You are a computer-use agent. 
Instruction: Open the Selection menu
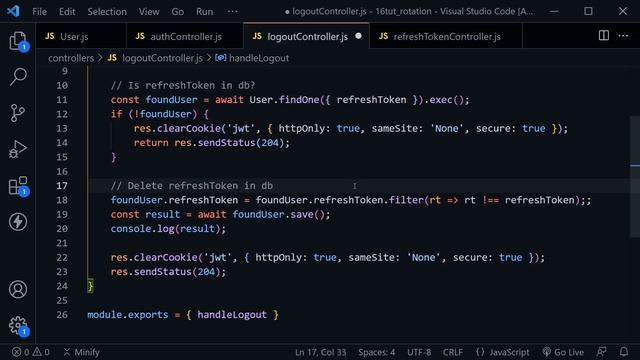point(107,11)
